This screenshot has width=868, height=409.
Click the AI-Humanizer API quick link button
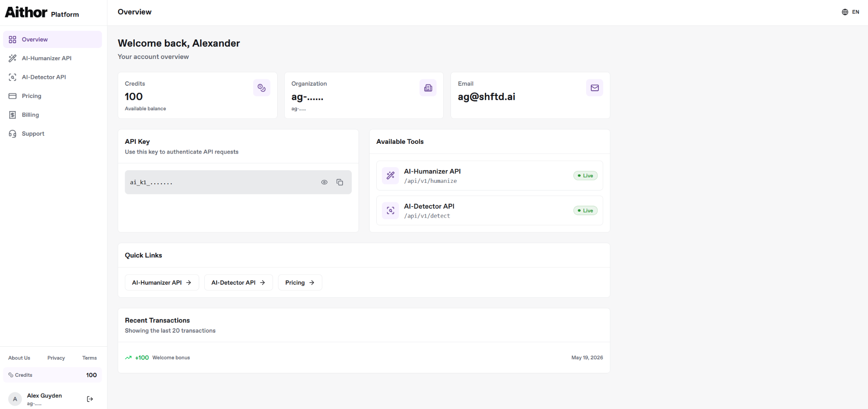pos(162,283)
